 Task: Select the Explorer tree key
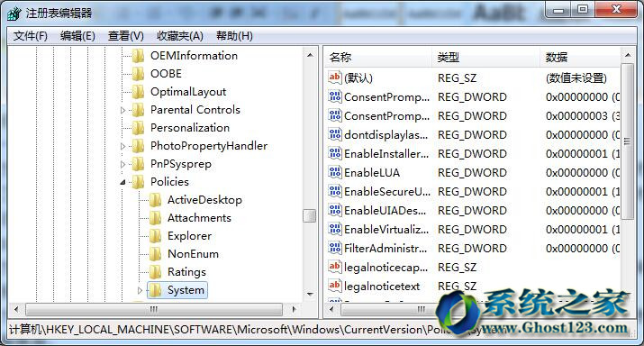pyautogui.click(x=189, y=236)
